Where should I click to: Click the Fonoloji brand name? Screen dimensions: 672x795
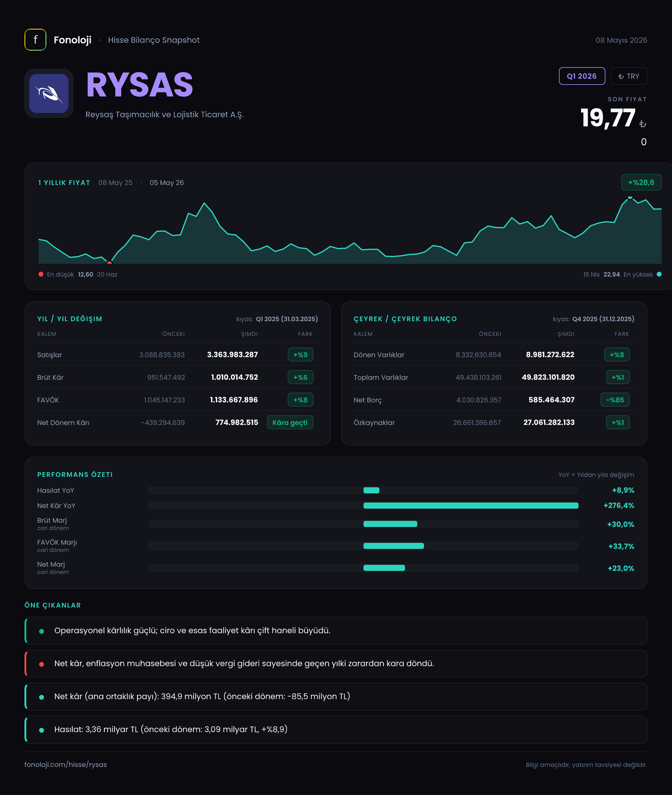pos(72,40)
